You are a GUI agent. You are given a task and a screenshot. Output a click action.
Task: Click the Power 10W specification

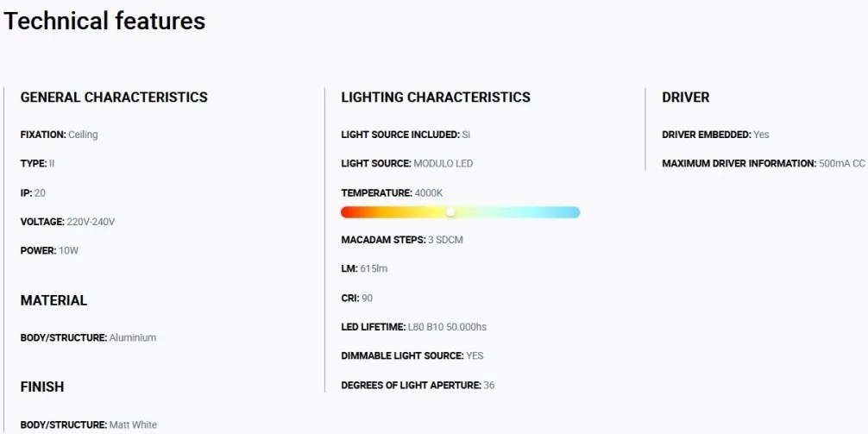click(50, 251)
